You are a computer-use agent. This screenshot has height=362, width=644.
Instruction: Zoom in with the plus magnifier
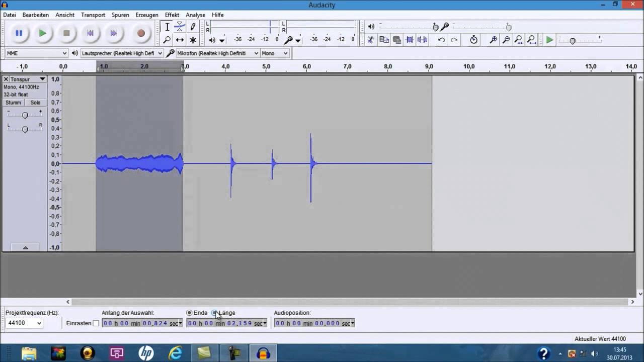coord(494,40)
